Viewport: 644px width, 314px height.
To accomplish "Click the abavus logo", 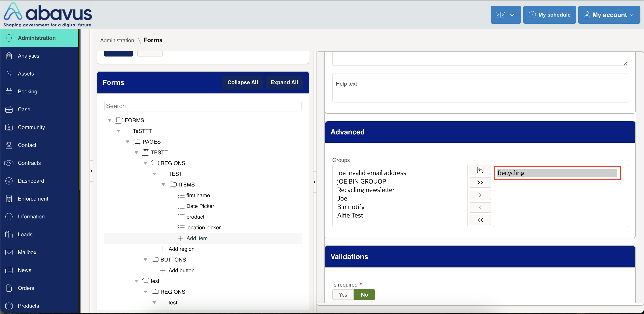I will pos(47,15).
